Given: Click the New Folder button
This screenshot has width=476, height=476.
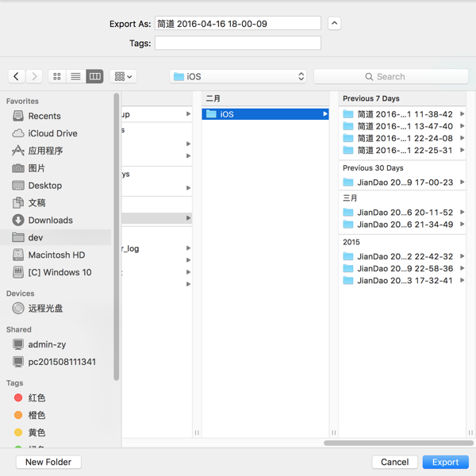Looking at the screenshot, I should 48,462.
